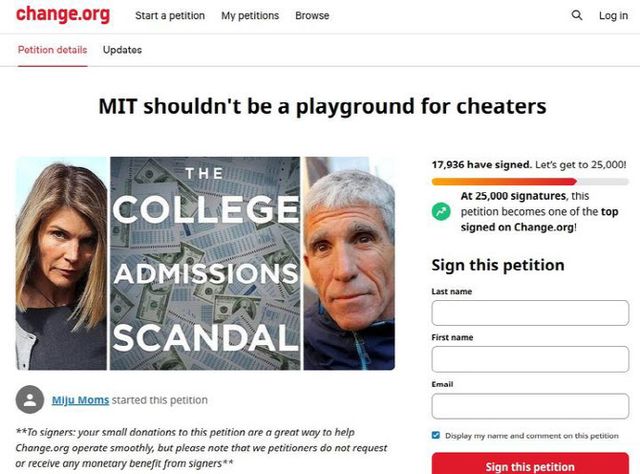Select the Petition details tab
The height and width of the screenshot is (474, 640).
[x=52, y=50]
